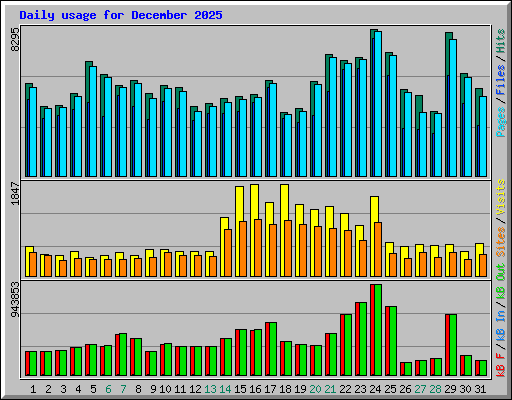Click day 9 on the x-axis

coord(153,389)
